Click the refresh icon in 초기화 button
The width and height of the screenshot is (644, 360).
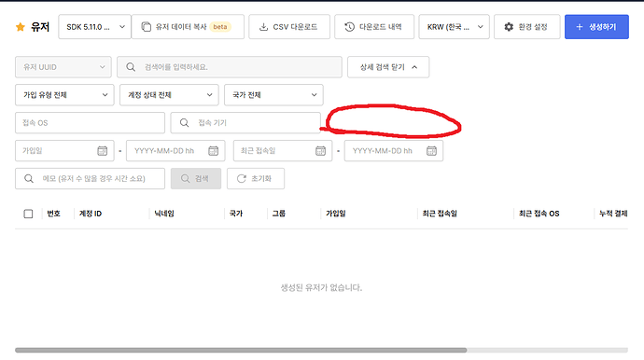242,178
